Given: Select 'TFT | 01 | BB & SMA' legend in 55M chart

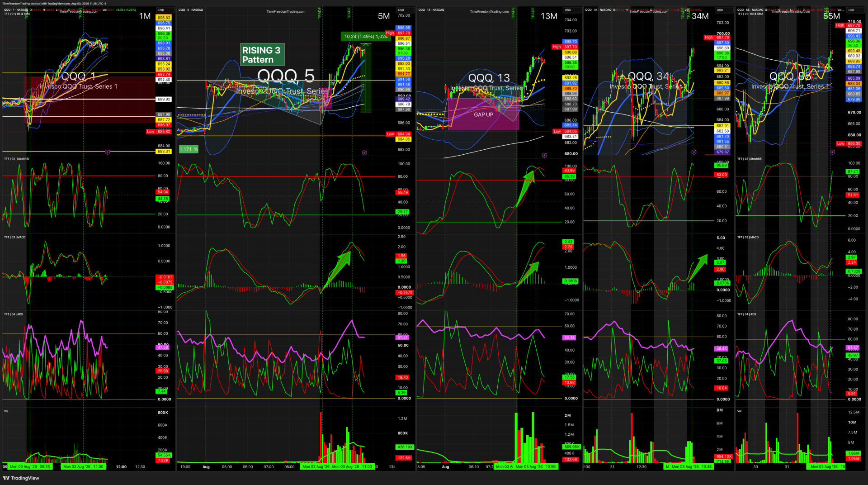Looking at the screenshot, I should coord(750,14).
